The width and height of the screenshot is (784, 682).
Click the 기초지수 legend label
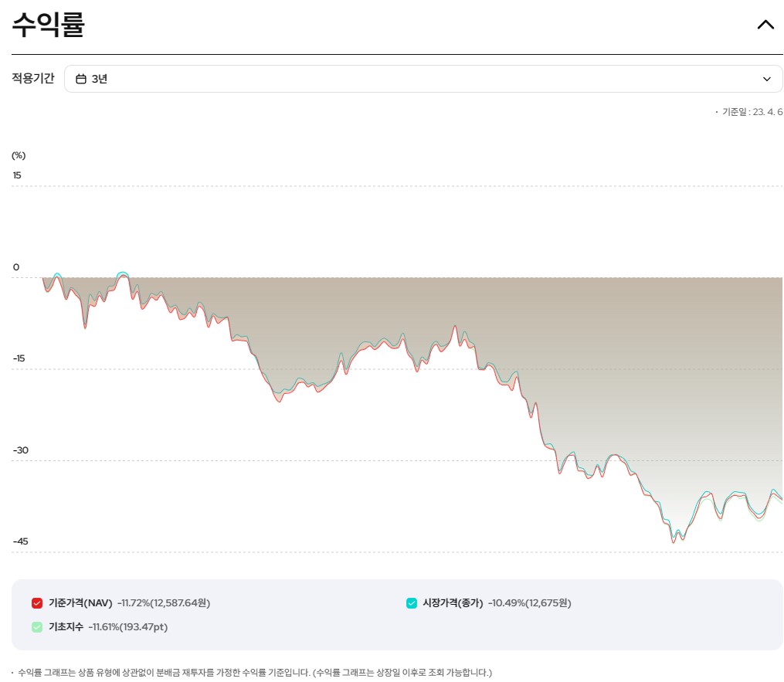[66, 627]
